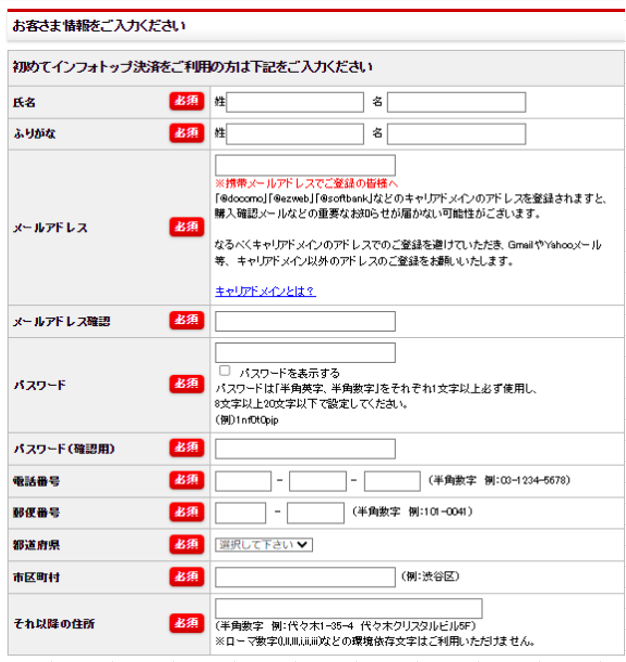Enable the パスワードを表示する checkbox
Viewport: 626px width, 662px height.
225,371
